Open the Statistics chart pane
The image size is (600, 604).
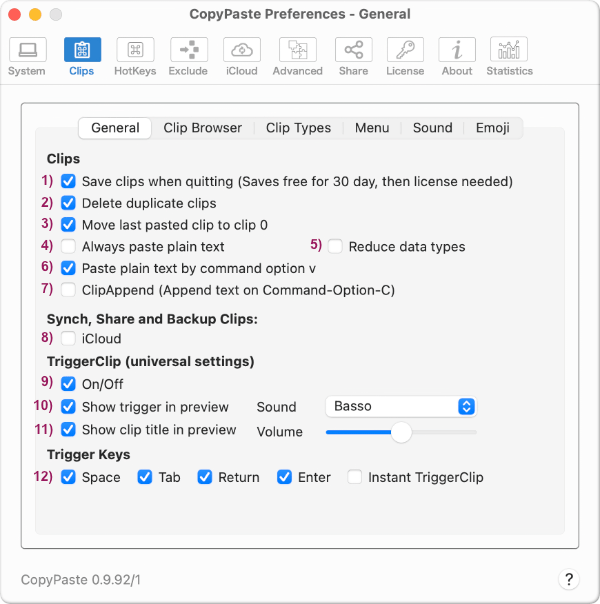click(509, 56)
